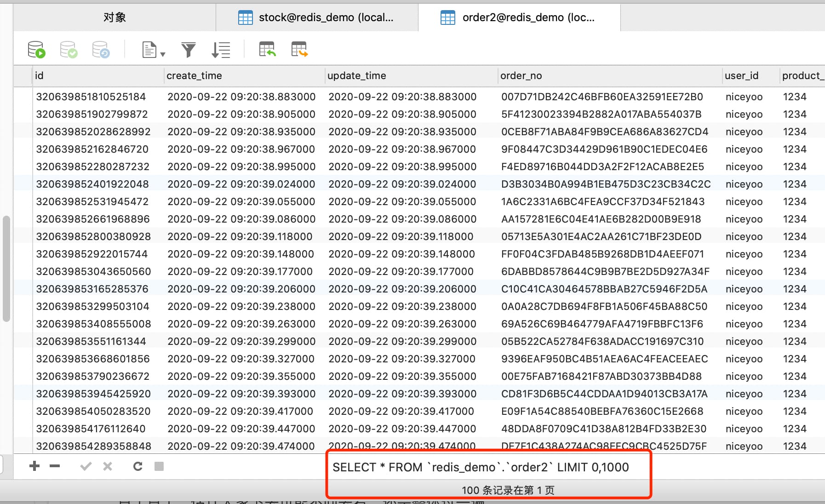The width and height of the screenshot is (825, 504).
Task: Commit the transaction using the green check database icon
Action: tap(68, 49)
